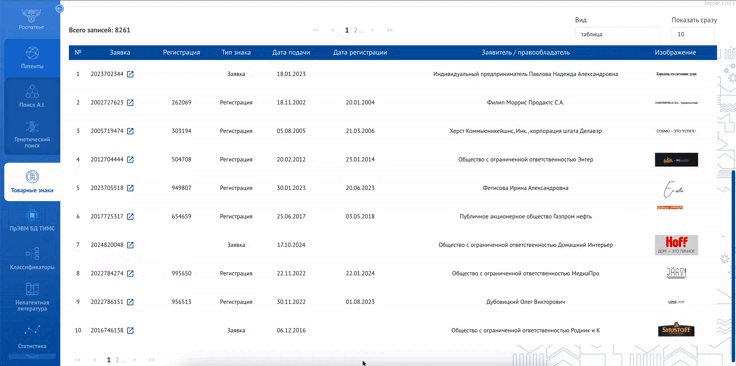
Task: Click external link icon beside 2024820048
Action: pos(130,245)
